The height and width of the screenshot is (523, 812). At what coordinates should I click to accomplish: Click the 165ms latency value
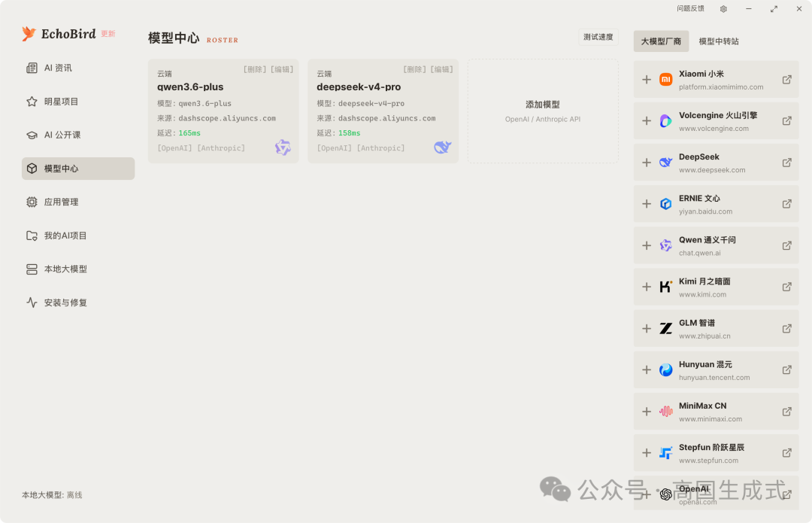point(189,133)
